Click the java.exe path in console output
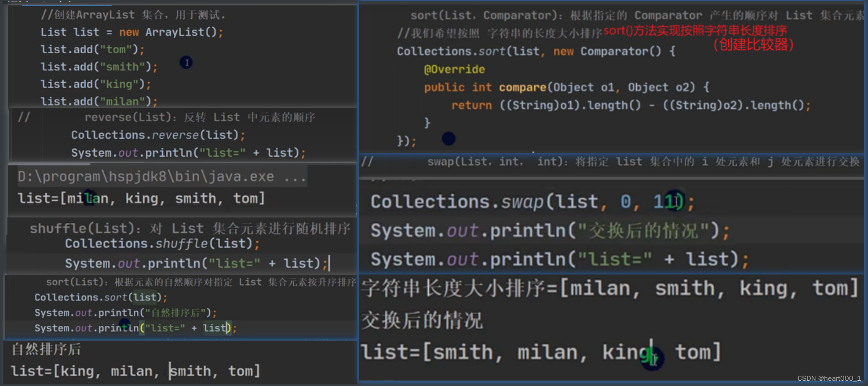 point(162,176)
